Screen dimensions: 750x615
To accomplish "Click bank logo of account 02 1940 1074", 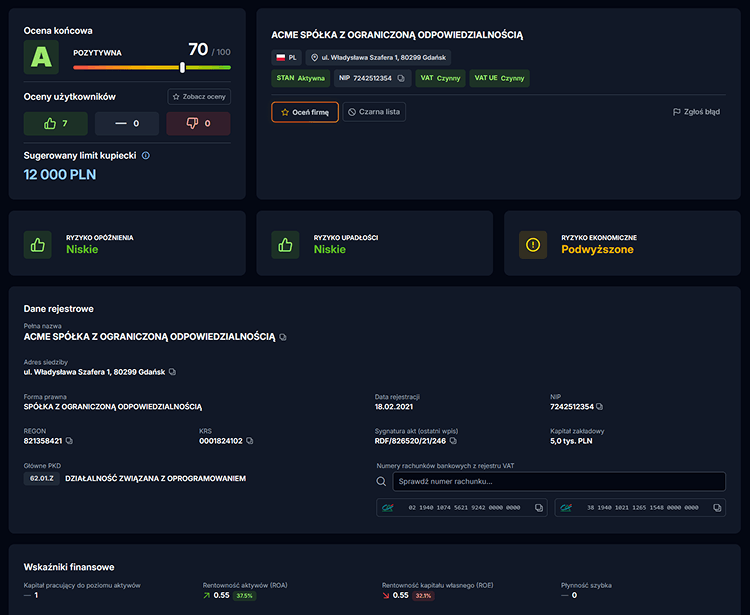I will pos(388,508).
